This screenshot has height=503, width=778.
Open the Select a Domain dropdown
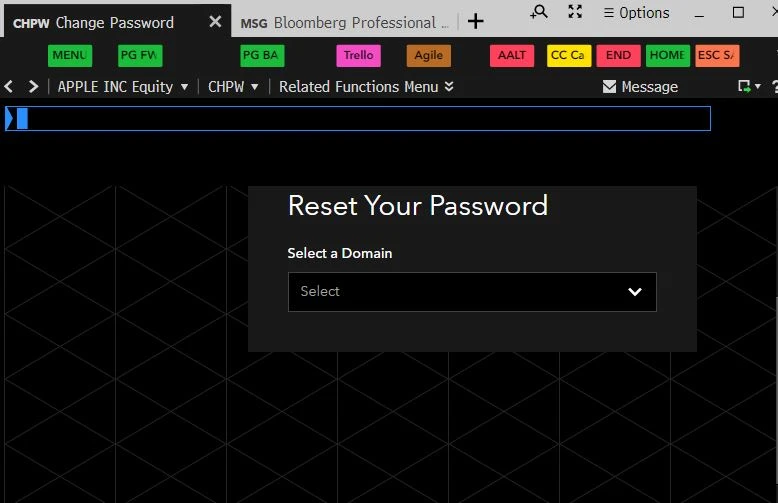(x=472, y=292)
